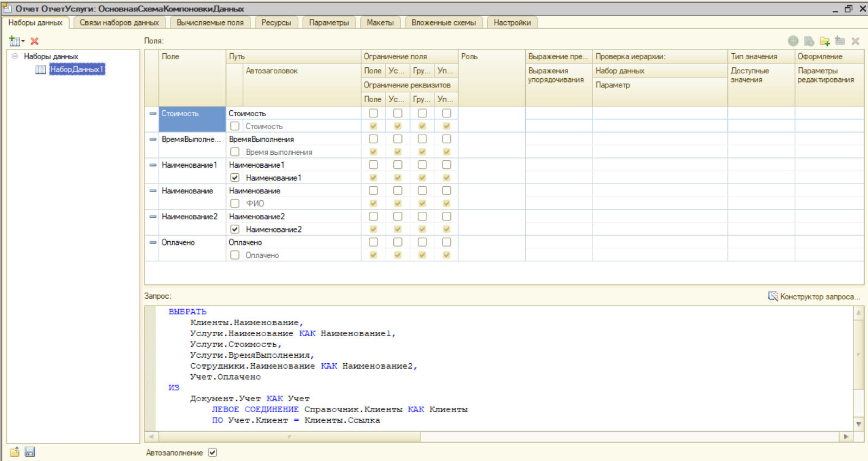Uncheck the Наименование1 auto-title checkbox

click(x=235, y=178)
